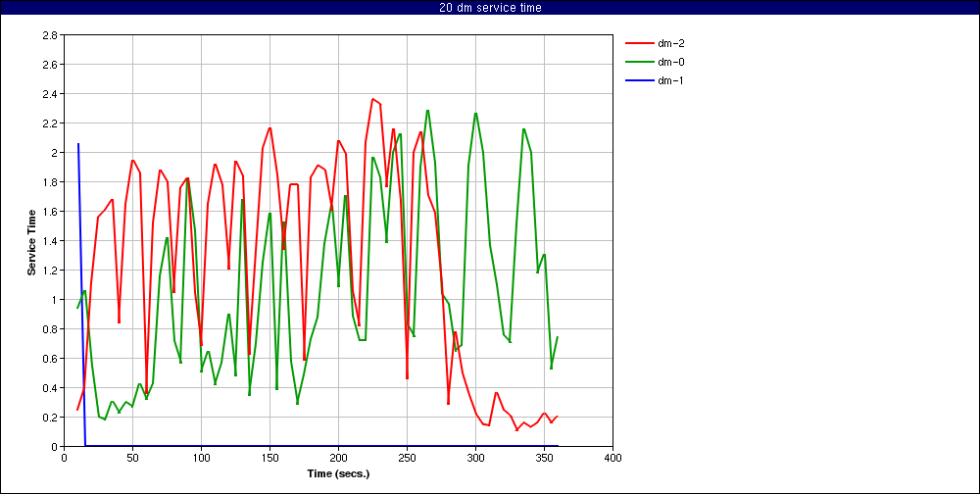The image size is (980, 494).
Task: Click the 2.2 y-axis tick value
Action: point(50,123)
